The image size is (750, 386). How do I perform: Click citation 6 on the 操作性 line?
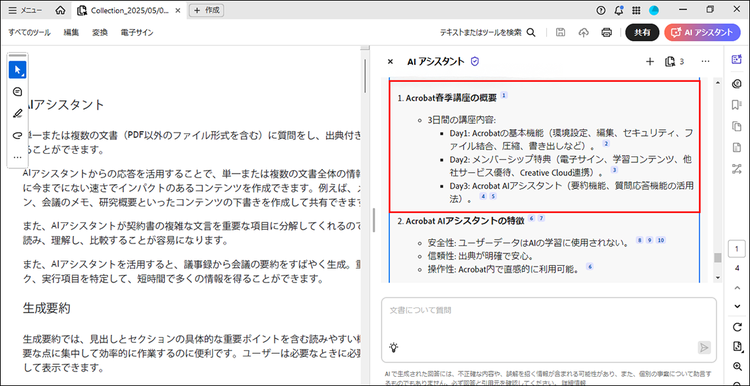(589, 266)
